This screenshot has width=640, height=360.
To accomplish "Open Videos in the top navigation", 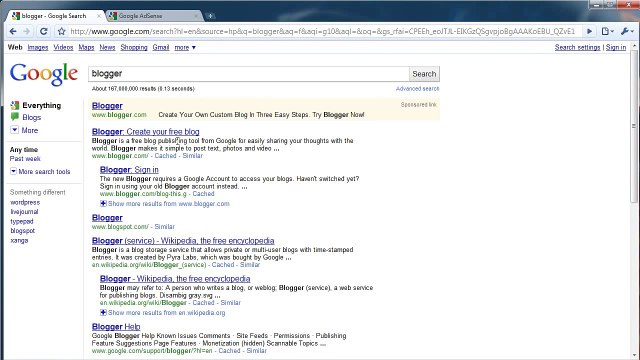I will pyautogui.click(x=63, y=47).
